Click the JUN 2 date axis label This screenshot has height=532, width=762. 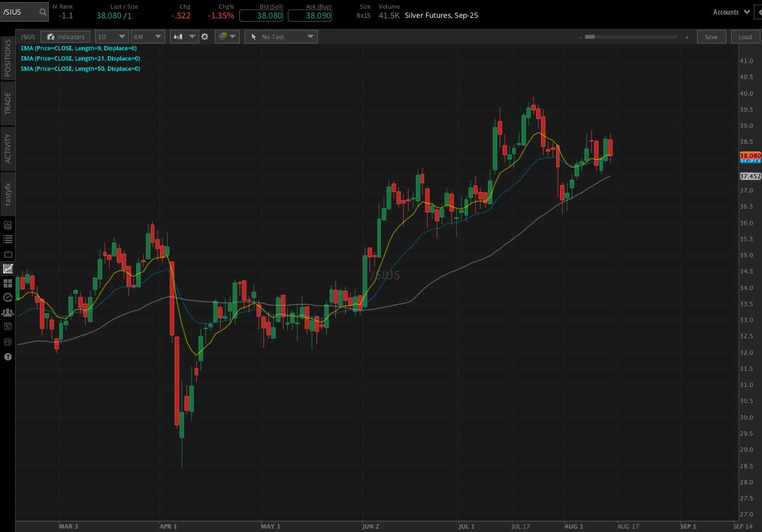[x=370, y=527]
